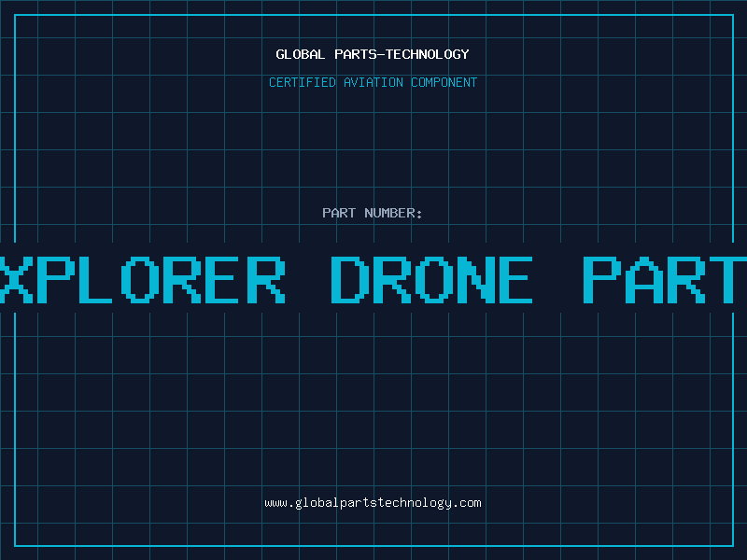Select the CERTIFIED AVIATION COMPONENT subtitle
The image size is (747, 560).
click(x=373, y=82)
